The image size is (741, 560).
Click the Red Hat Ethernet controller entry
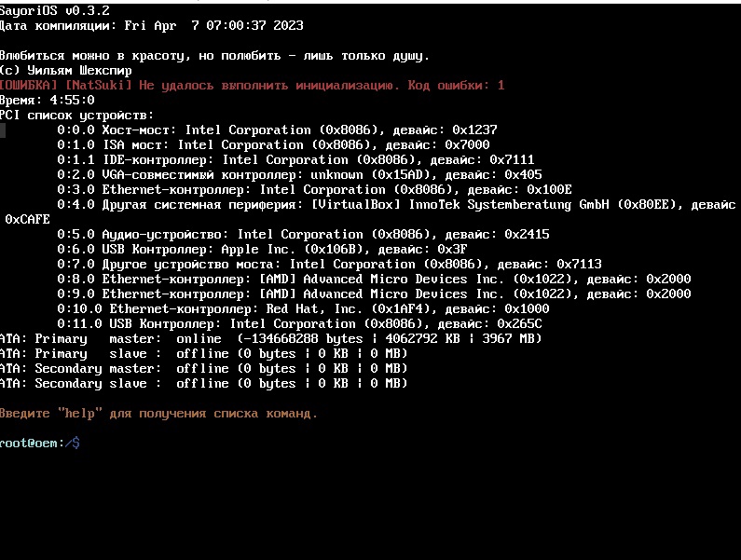tap(303, 308)
